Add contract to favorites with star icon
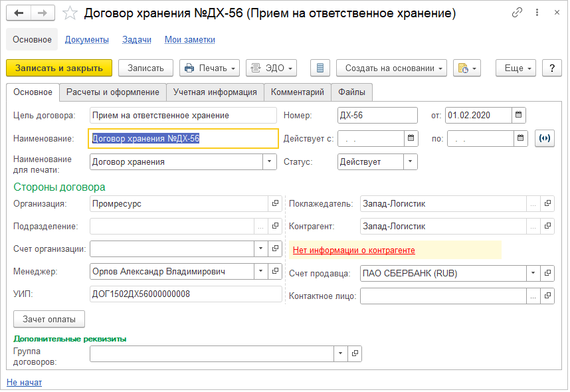 [x=70, y=13]
